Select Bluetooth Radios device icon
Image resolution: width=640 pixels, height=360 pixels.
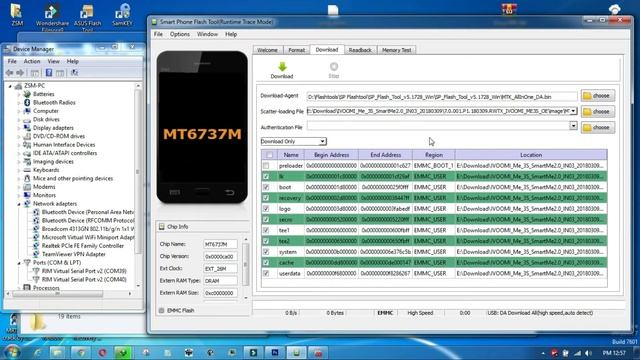[x=27, y=102]
